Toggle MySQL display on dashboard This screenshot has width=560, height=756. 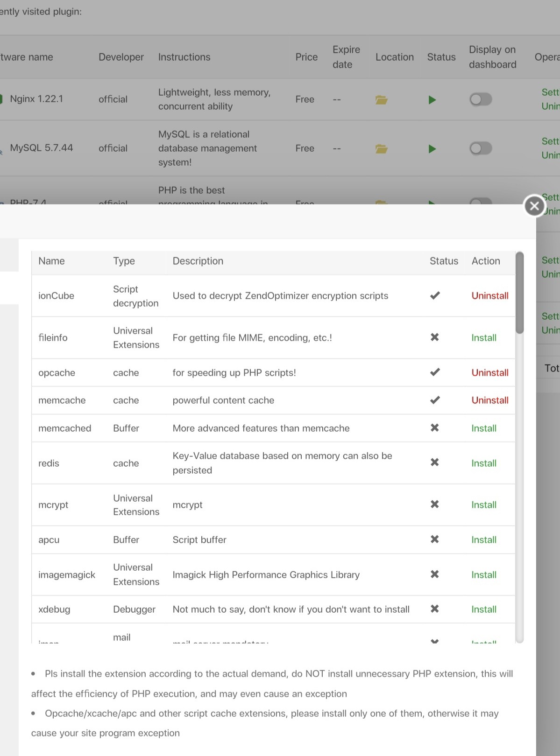[481, 148]
